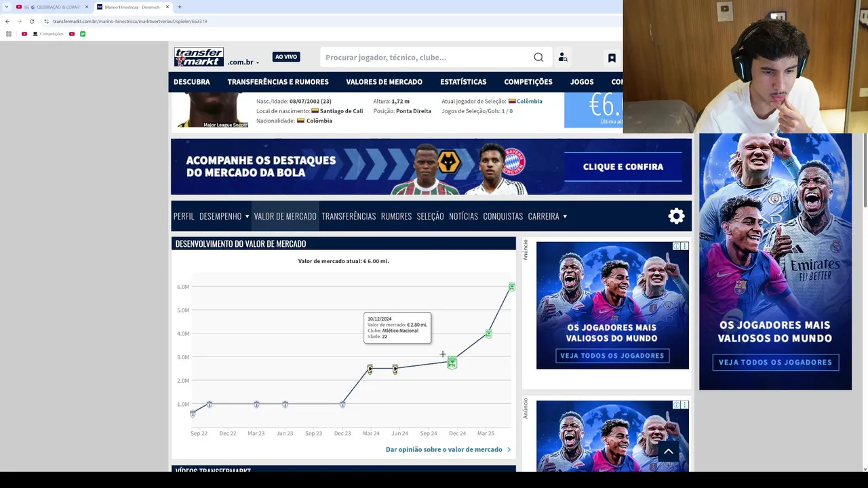Viewport: 868px width, 488px height.
Task: Click the browser address bar URL
Action: pos(130,21)
